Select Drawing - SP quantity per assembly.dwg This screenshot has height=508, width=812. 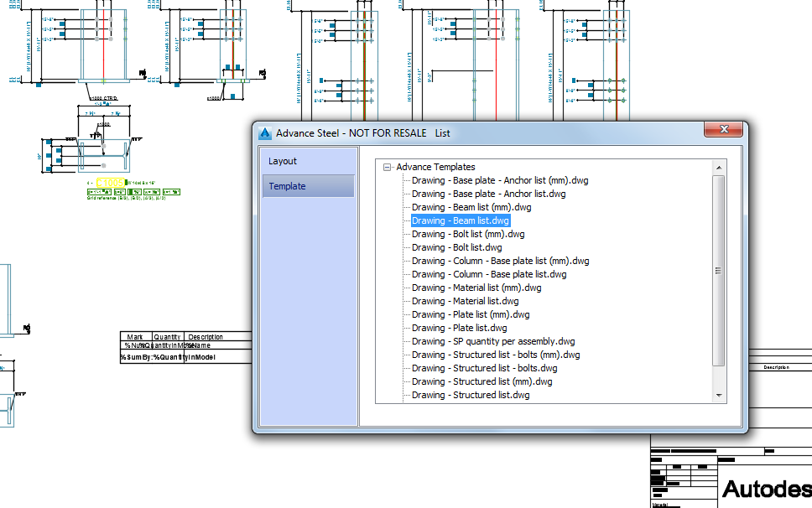(493, 342)
